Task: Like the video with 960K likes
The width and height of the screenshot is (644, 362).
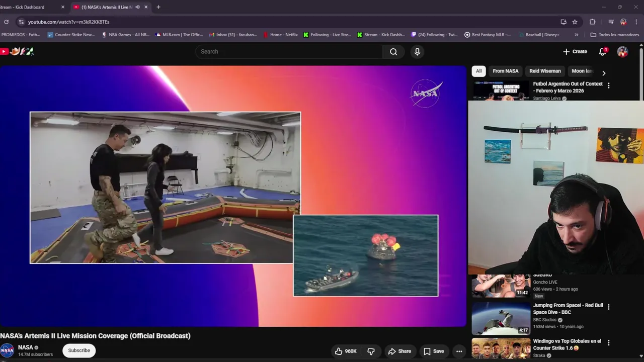Action: [x=346, y=351]
